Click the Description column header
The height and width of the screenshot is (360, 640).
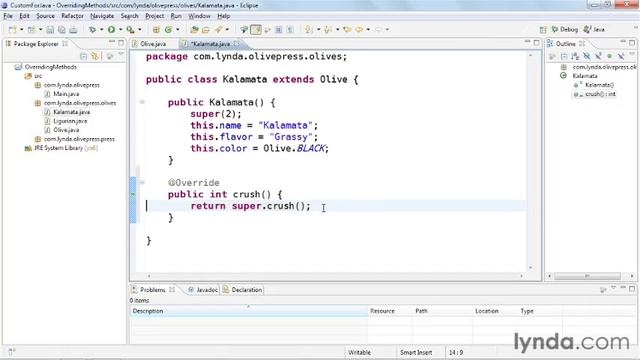click(249, 311)
